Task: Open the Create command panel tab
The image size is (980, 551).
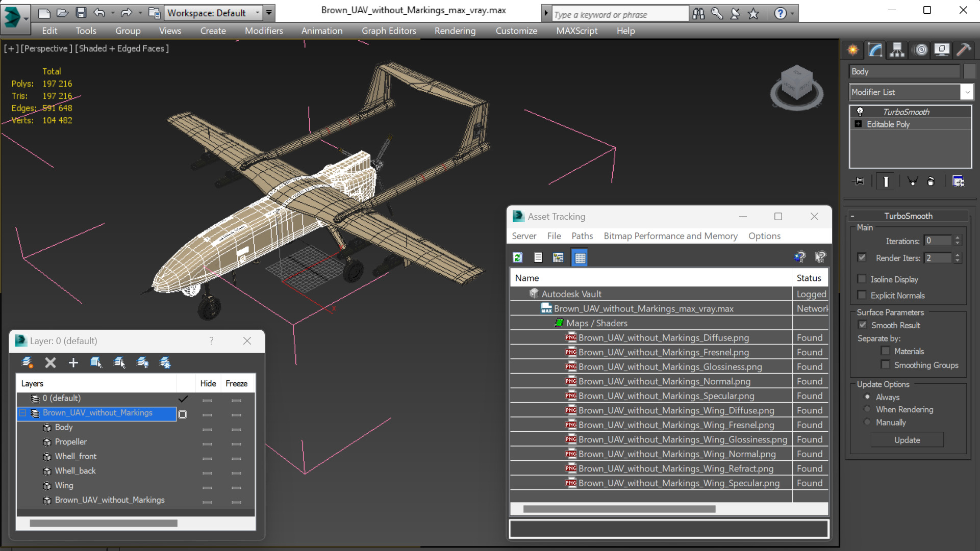Action: (x=853, y=50)
